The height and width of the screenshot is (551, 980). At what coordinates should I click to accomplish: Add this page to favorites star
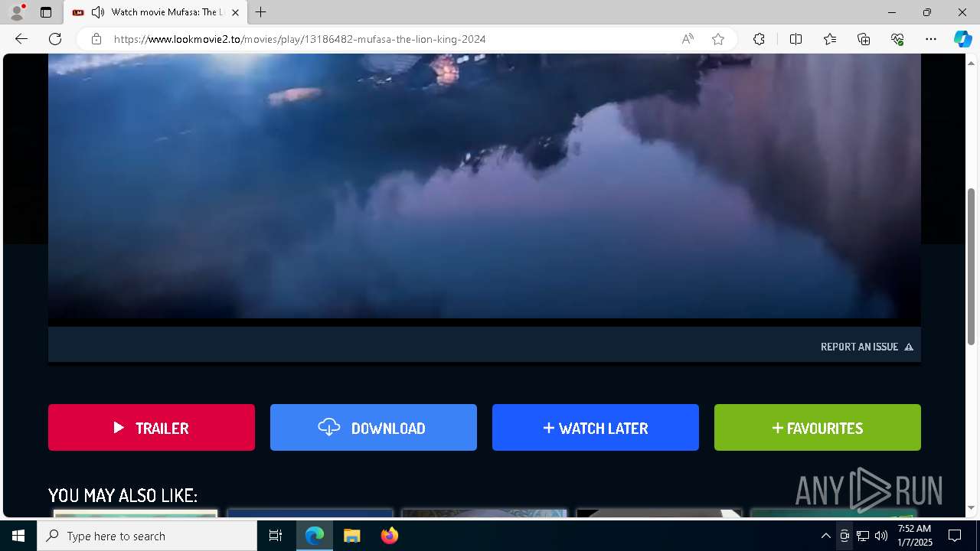click(x=718, y=39)
